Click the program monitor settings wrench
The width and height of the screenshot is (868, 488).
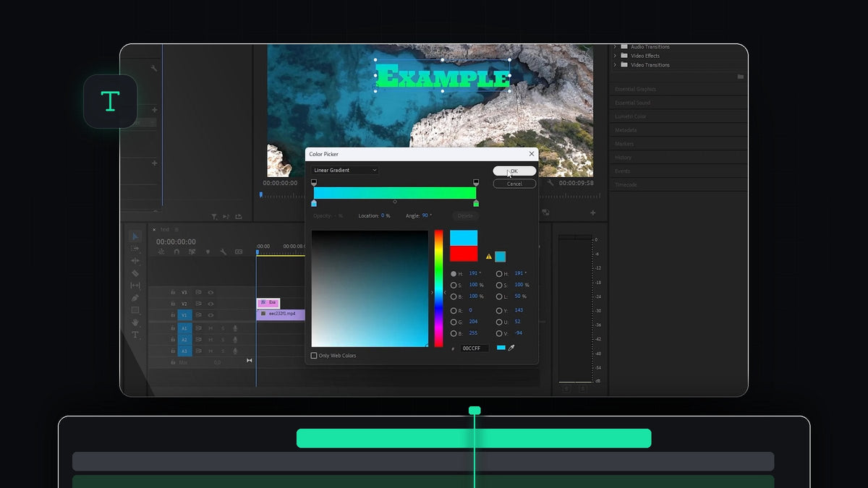551,184
